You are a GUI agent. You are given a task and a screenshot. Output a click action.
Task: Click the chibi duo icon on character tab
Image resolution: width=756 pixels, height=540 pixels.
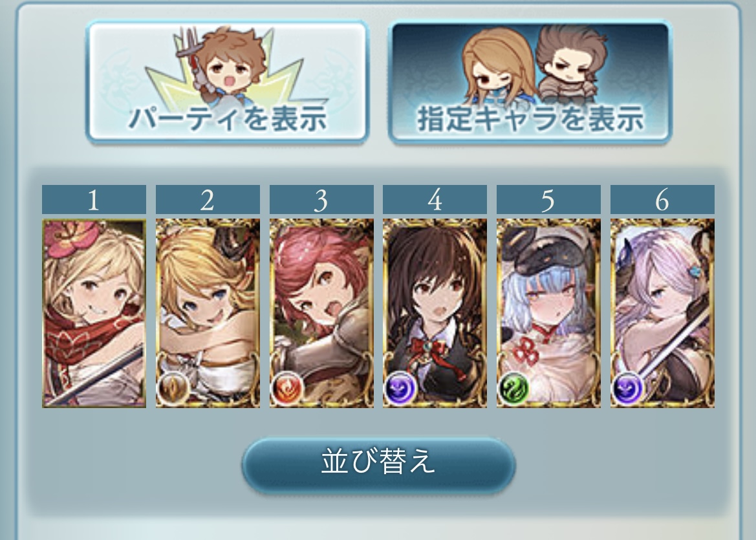point(534,65)
